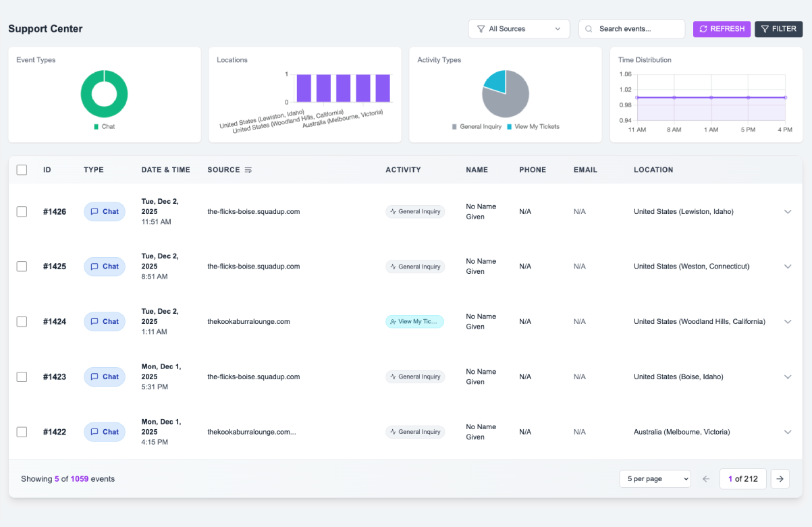
Task: Sort by the DATE & TIME column header
Action: [x=165, y=170]
